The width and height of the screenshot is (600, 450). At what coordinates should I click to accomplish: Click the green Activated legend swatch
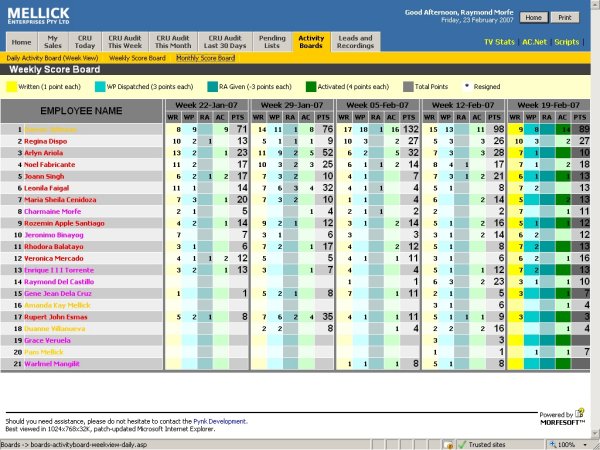(311, 87)
